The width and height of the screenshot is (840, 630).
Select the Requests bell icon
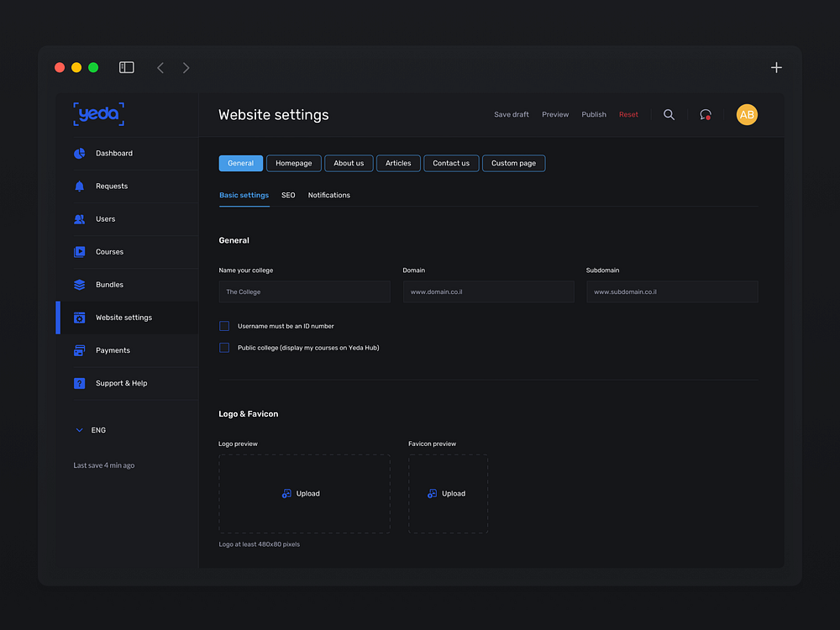click(78, 186)
